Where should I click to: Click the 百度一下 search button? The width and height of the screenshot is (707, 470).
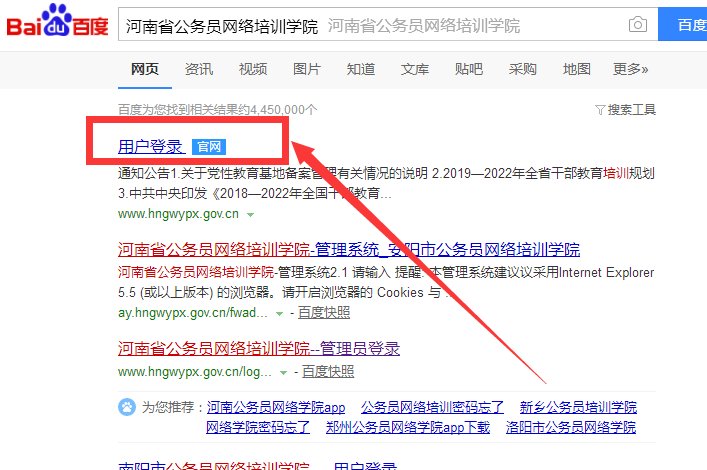click(683, 24)
